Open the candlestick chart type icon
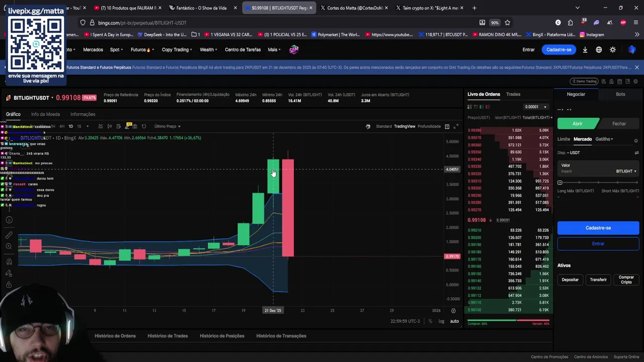The image size is (644, 362). [x=110, y=126]
